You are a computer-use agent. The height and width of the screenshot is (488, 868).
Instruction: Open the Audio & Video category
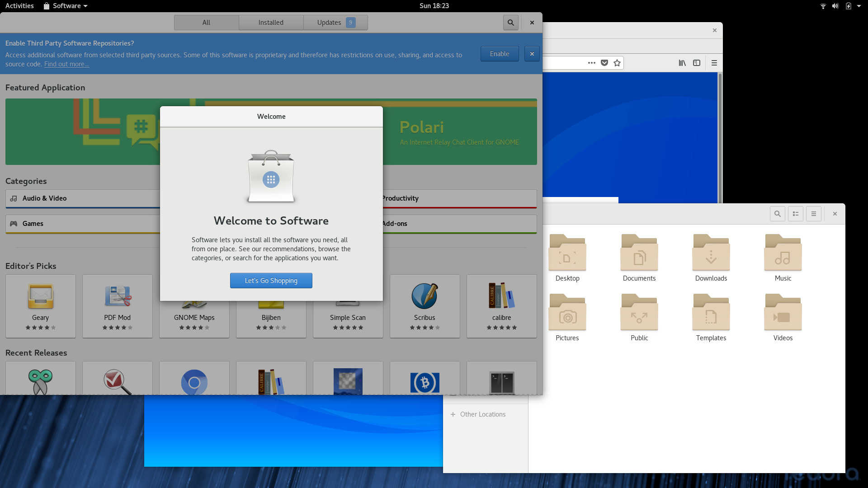coord(83,199)
